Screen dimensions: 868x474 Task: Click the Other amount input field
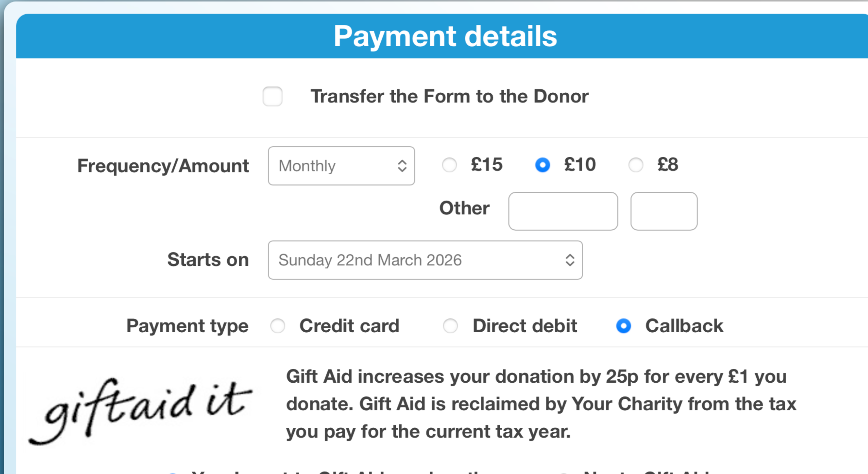tap(563, 211)
